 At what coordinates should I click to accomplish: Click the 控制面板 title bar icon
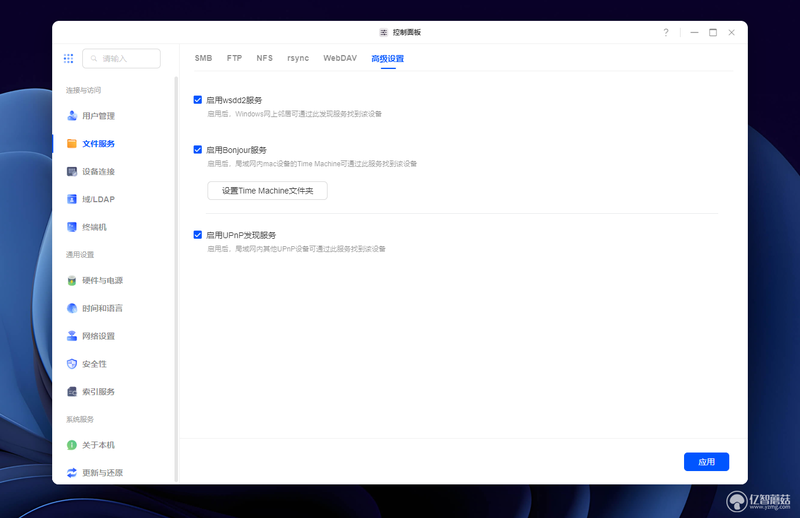(x=384, y=32)
